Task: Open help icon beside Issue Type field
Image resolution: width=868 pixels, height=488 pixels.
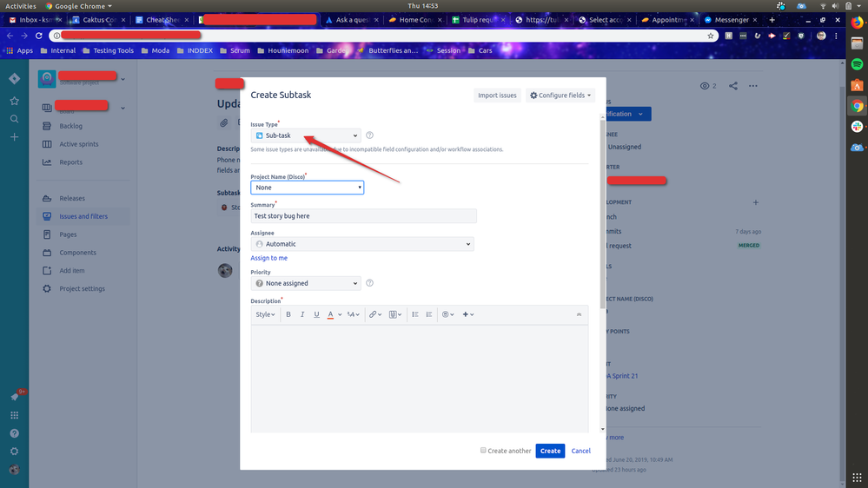Action: tap(370, 135)
